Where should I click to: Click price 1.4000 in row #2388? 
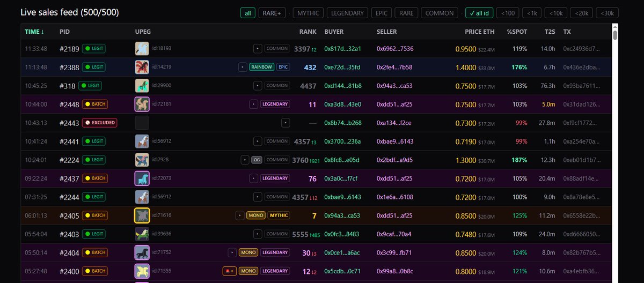point(465,68)
